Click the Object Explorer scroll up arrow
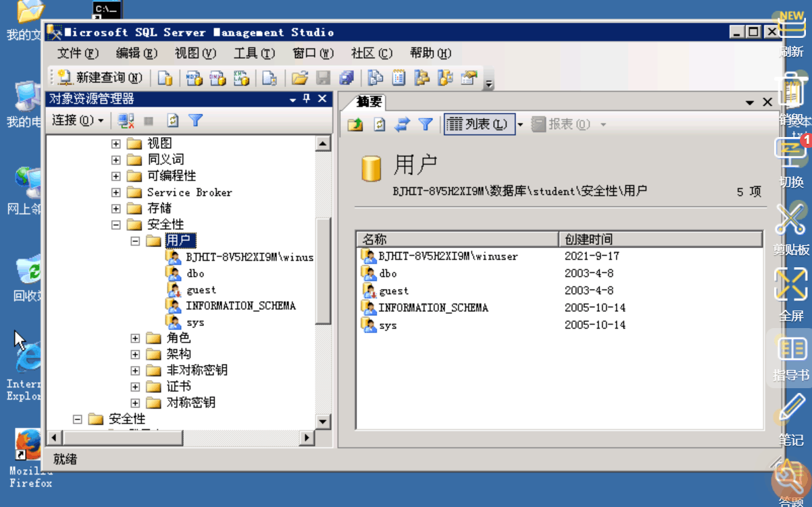The height and width of the screenshot is (507, 812). (323, 143)
